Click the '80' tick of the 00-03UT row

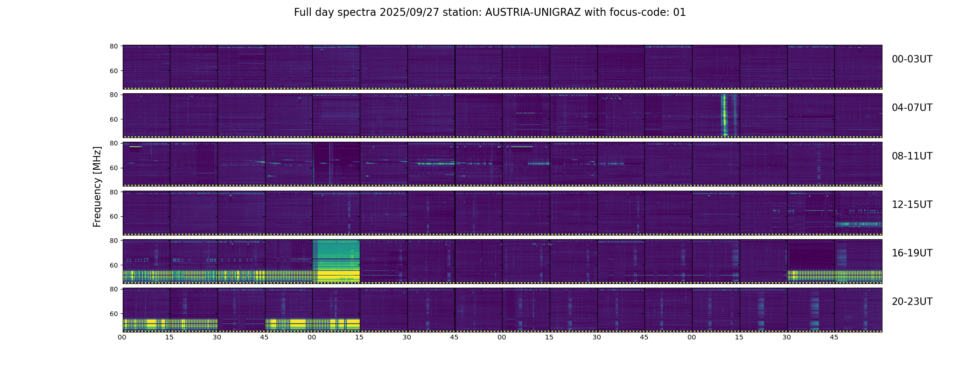[x=113, y=46]
